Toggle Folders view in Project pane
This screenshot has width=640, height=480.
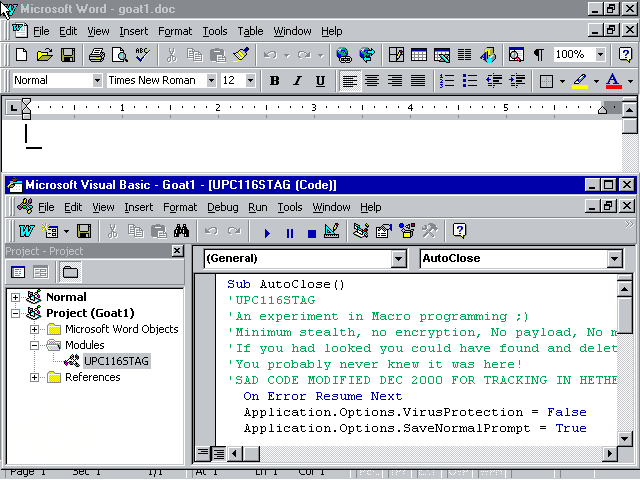pyautogui.click(x=71, y=272)
